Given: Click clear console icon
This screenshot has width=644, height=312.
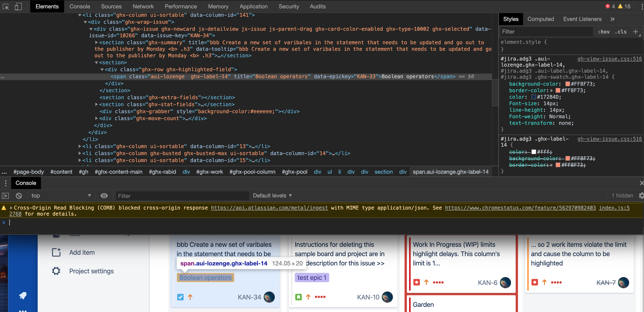Looking at the screenshot, I should pyautogui.click(x=19, y=196).
